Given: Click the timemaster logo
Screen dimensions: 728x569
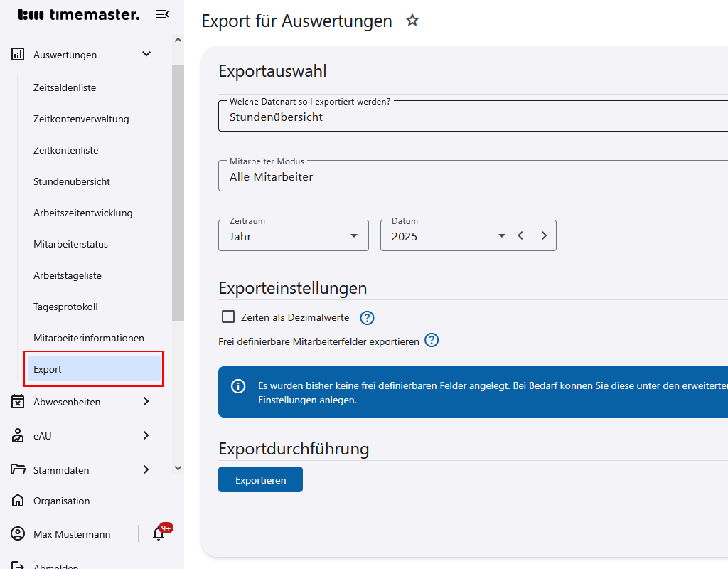Looking at the screenshot, I should (x=78, y=14).
